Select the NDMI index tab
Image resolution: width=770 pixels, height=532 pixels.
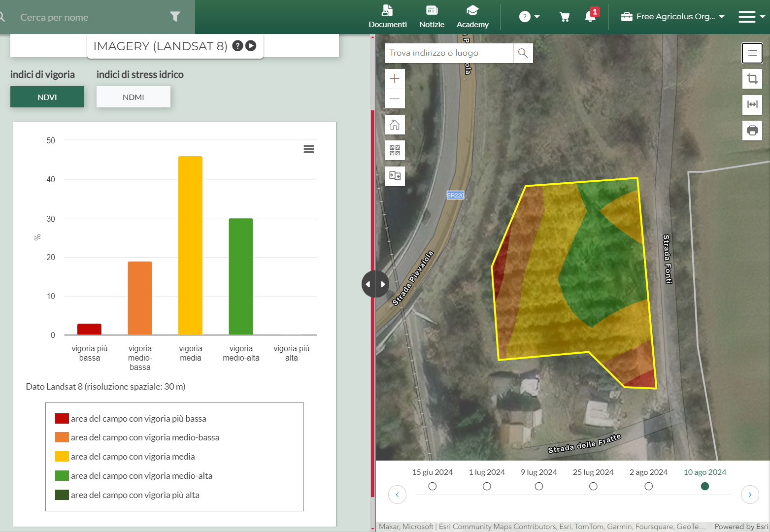tap(134, 97)
